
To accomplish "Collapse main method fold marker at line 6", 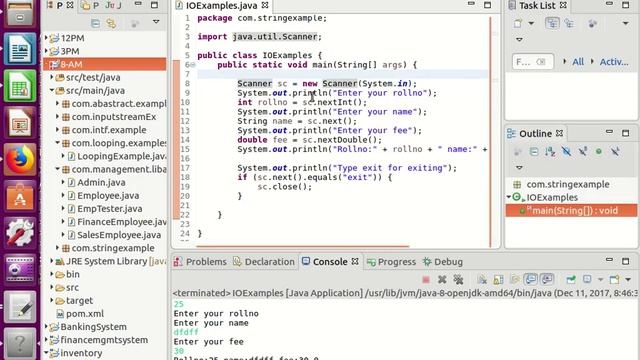I will tap(193, 65).
